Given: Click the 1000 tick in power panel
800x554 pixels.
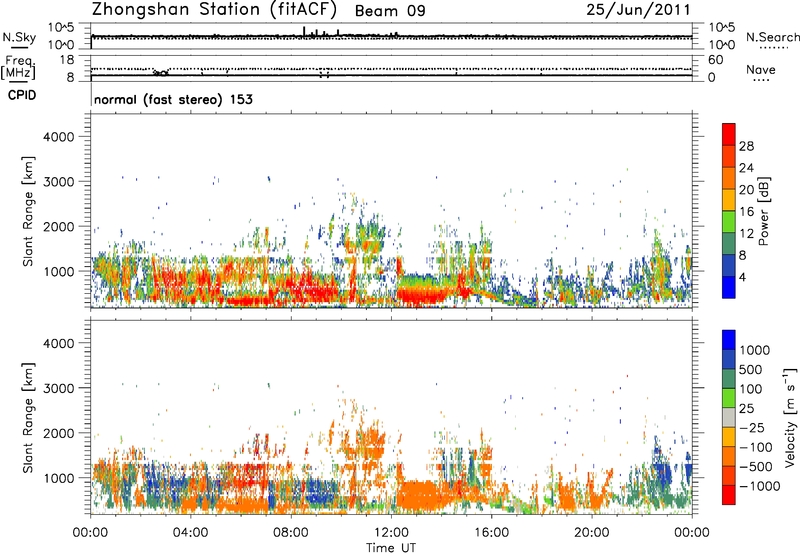Looking at the screenshot, I should pyautogui.click(x=58, y=271).
